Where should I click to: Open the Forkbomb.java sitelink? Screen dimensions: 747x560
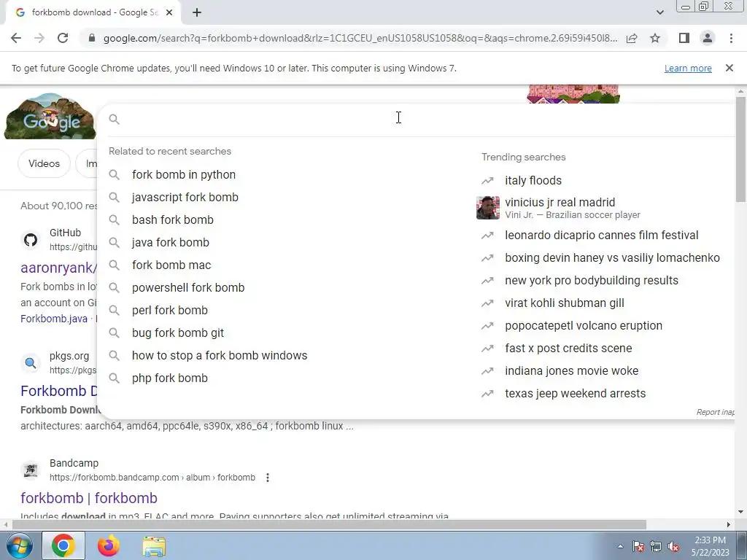tap(54, 319)
